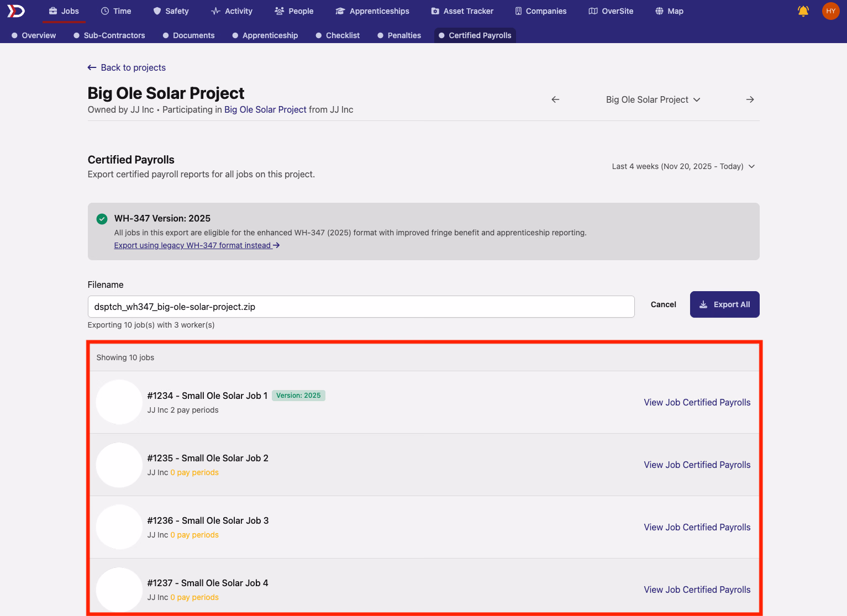Switch to the Apprenticeship tab

(x=265, y=35)
